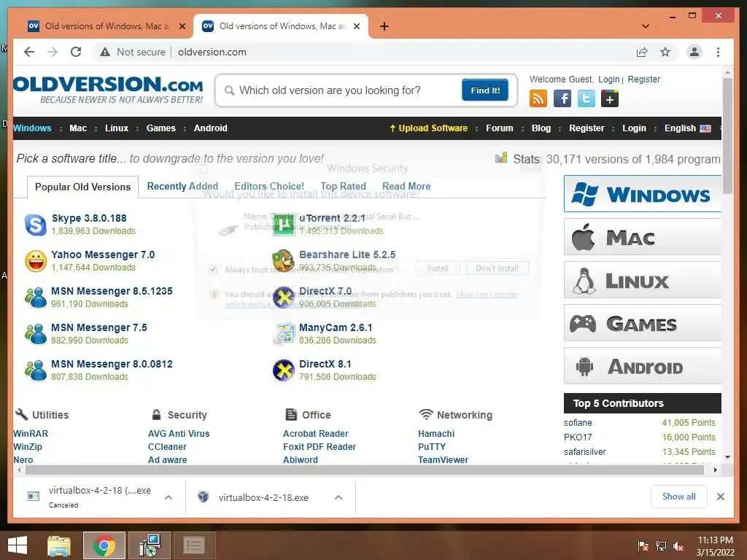Expand options for virtualbox-4-2-18.exe download

pyautogui.click(x=338, y=497)
